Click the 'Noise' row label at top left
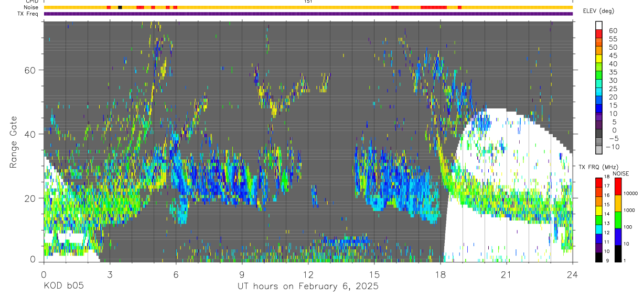The width and height of the screenshot is (644, 297). [x=31, y=7]
